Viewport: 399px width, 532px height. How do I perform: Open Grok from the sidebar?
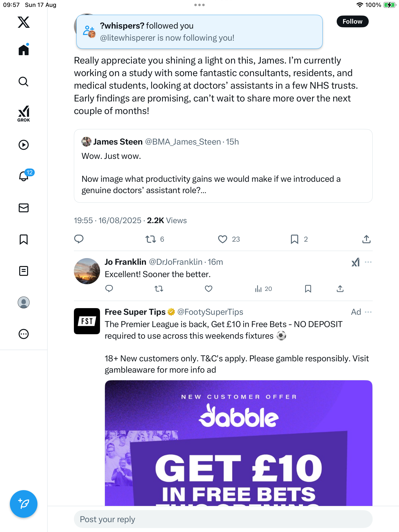pos(24,114)
